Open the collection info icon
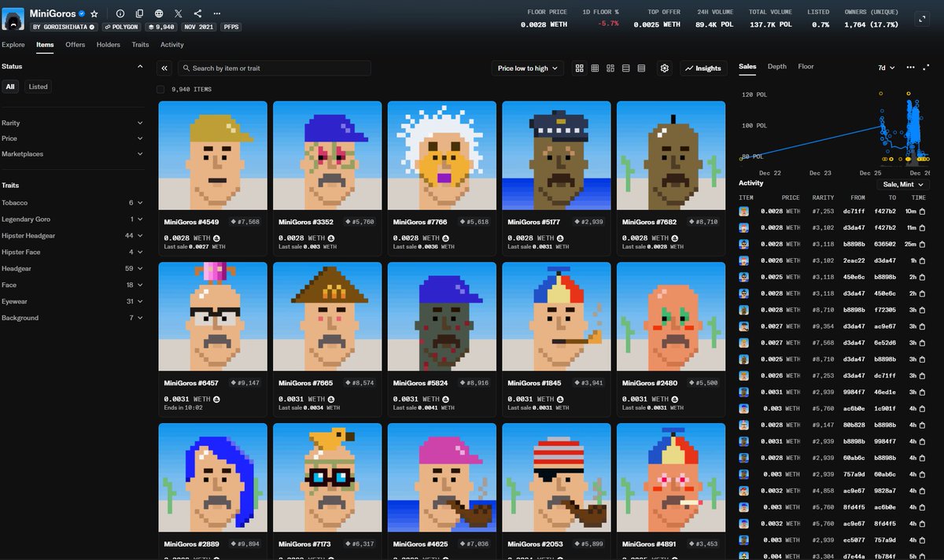Viewport: 944px width, 560px height. tap(120, 14)
